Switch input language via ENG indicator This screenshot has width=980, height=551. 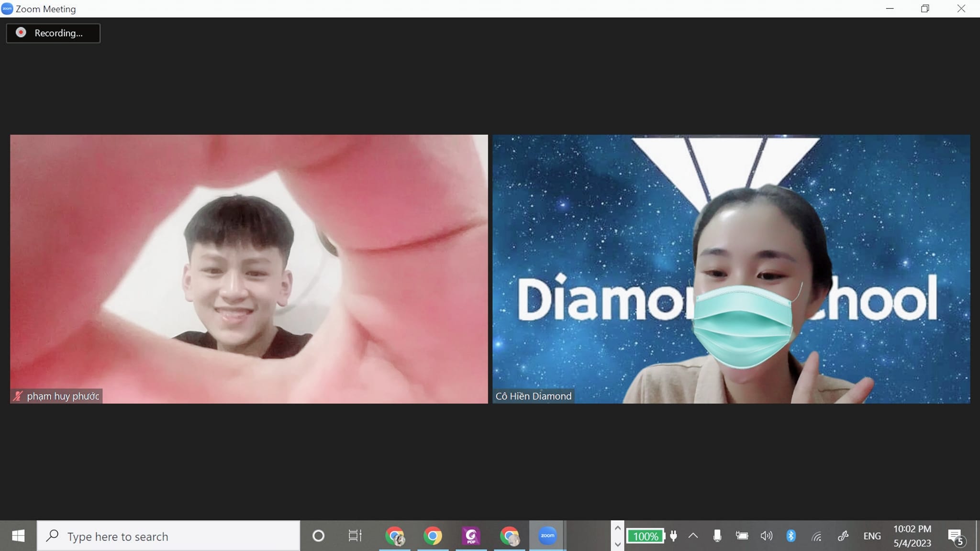click(x=872, y=536)
